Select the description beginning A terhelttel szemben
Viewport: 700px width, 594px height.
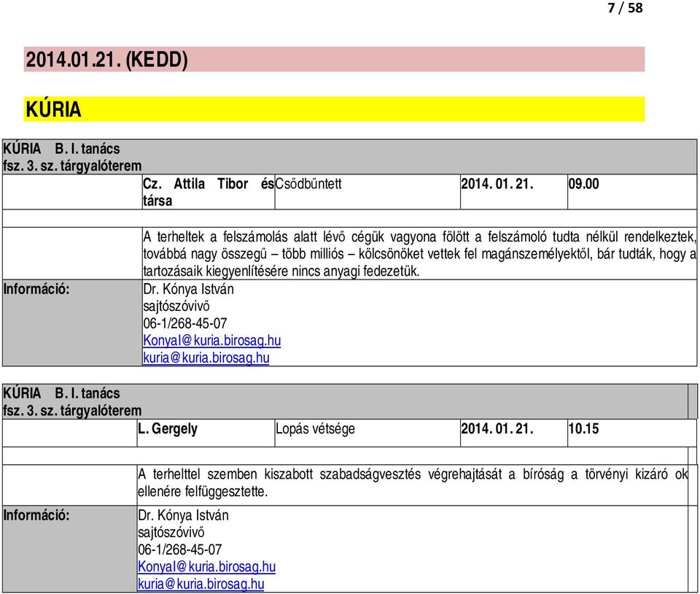point(413,483)
